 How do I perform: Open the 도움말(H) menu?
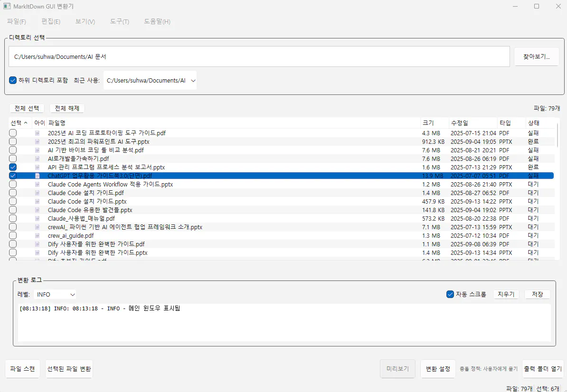tap(157, 22)
